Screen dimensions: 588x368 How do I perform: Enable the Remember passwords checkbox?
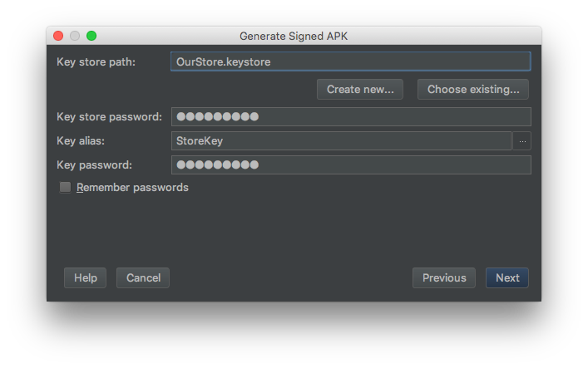65,188
